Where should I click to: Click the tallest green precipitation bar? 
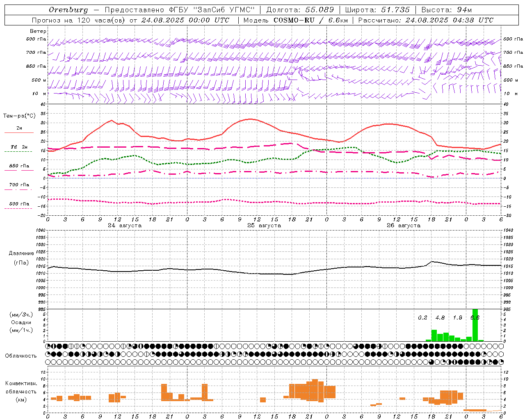(475, 325)
